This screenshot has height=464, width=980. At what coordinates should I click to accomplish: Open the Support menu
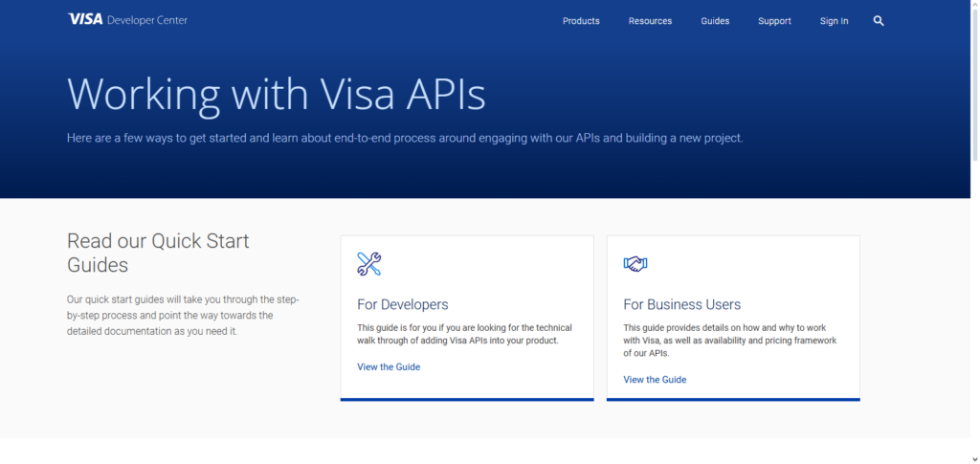[x=774, y=21]
